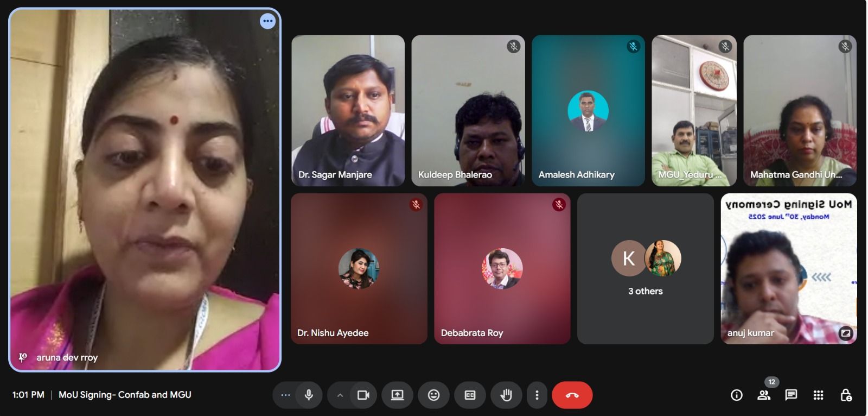868x416 pixels.
Task: Open chat with everyone panel
Action: [x=791, y=395]
